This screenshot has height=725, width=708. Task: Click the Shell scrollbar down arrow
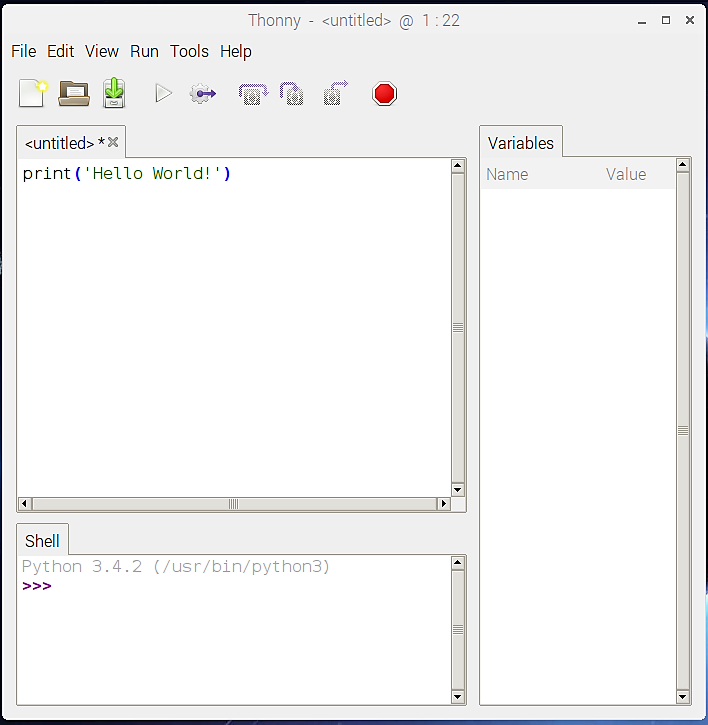[458, 697]
